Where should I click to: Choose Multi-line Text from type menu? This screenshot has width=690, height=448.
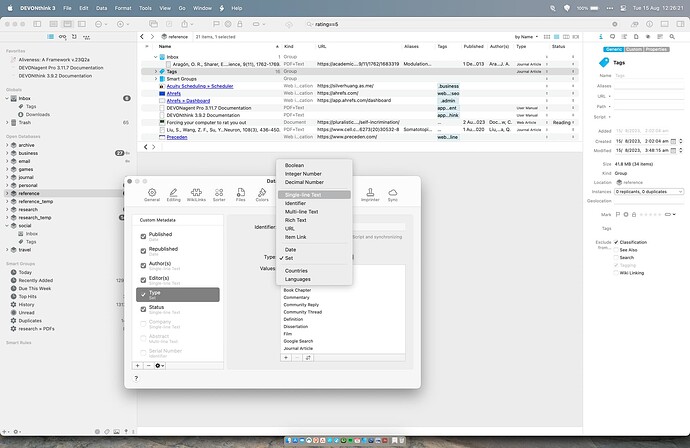(x=314, y=212)
